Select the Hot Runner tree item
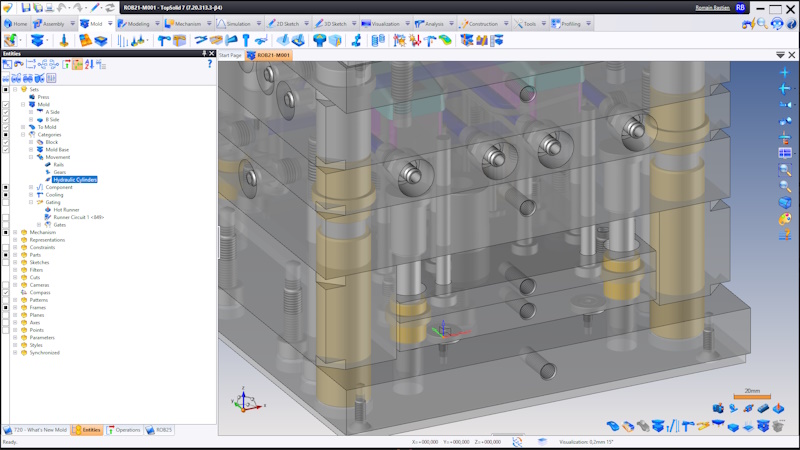800x450 pixels. (66, 210)
